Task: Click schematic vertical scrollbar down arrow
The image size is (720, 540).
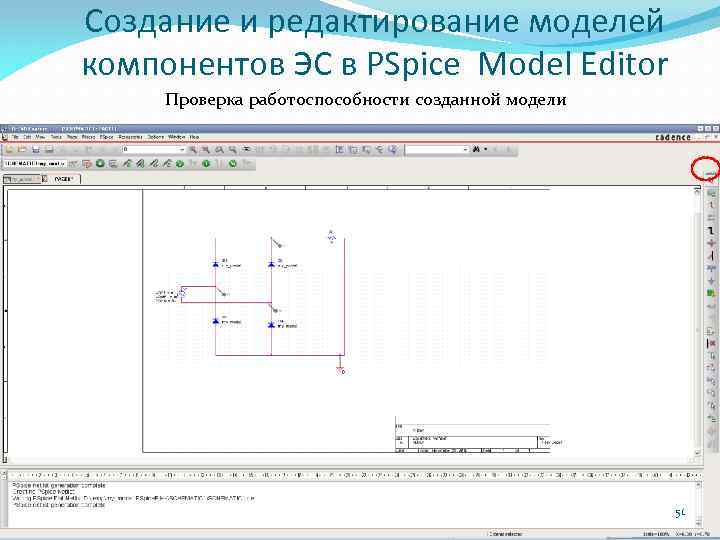Action: pos(698,453)
